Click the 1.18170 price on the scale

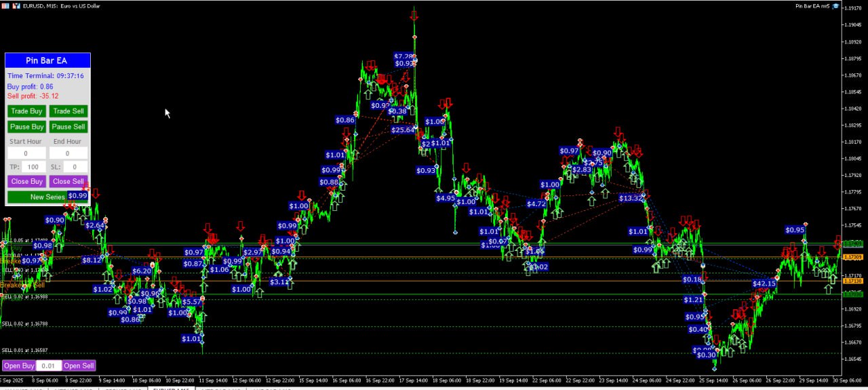(852, 142)
